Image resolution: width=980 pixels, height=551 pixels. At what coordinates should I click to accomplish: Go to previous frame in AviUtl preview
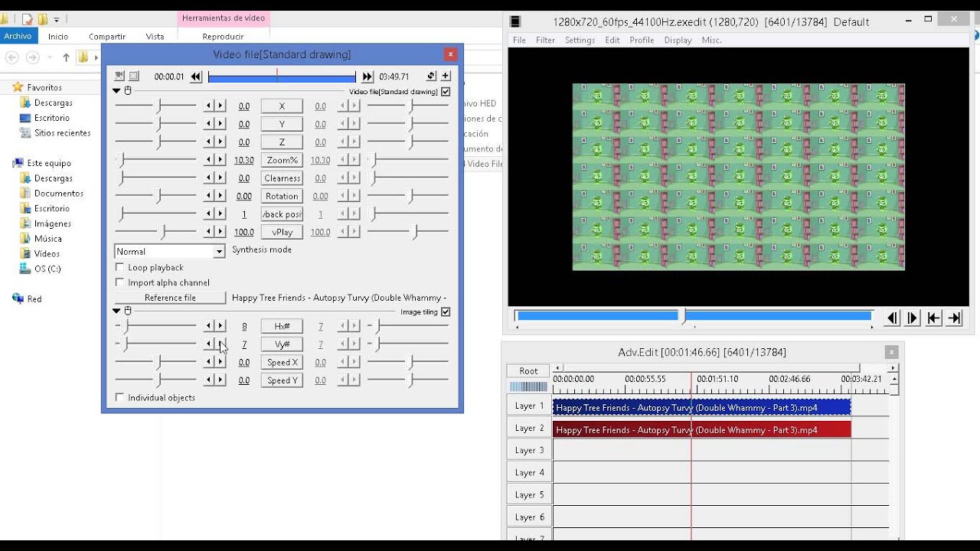pyautogui.click(x=892, y=318)
